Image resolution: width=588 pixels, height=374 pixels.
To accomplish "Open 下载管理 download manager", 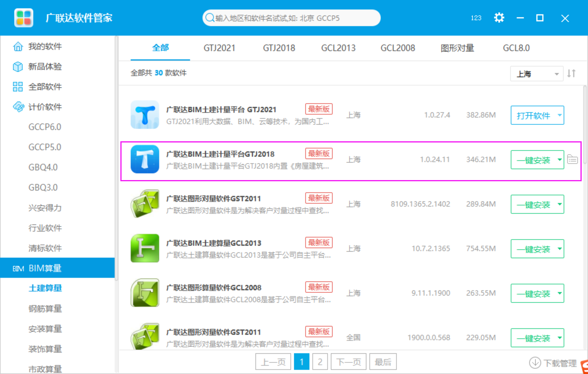I will [553, 363].
